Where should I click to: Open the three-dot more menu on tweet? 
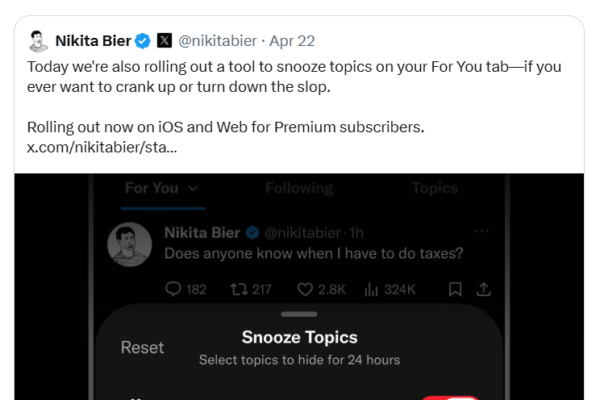point(482,231)
